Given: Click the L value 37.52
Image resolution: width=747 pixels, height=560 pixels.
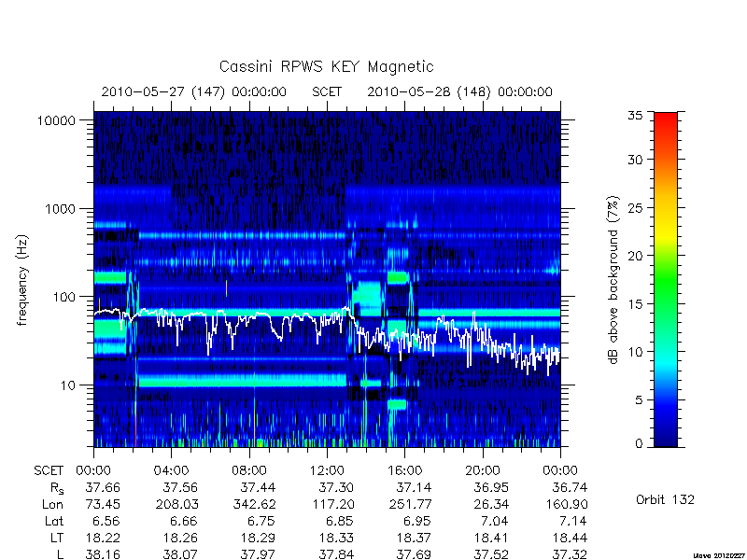Looking at the screenshot, I should [x=491, y=554].
